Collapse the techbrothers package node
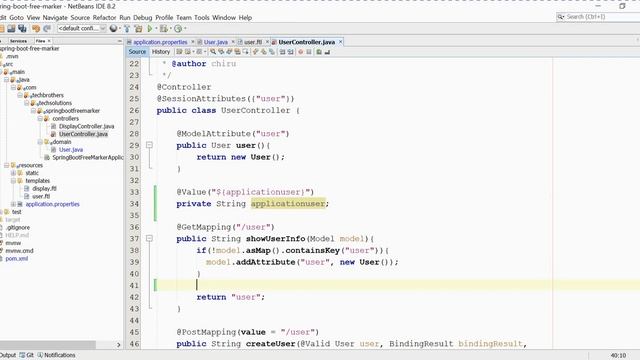The height and width of the screenshot is (360, 640). click(20, 95)
